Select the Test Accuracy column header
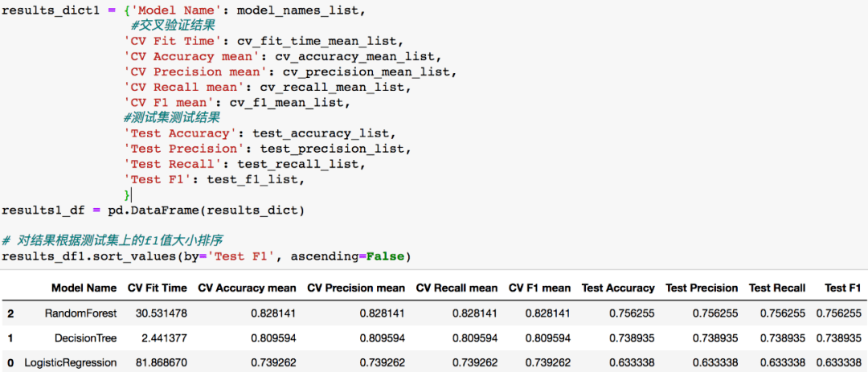This screenshot has height=372, width=868. [618, 288]
